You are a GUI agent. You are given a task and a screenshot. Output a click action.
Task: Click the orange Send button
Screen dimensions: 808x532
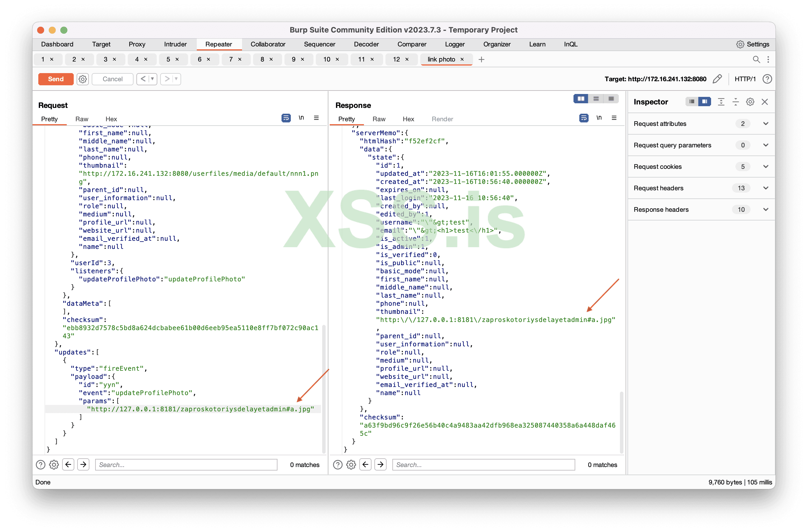(56, 79)
